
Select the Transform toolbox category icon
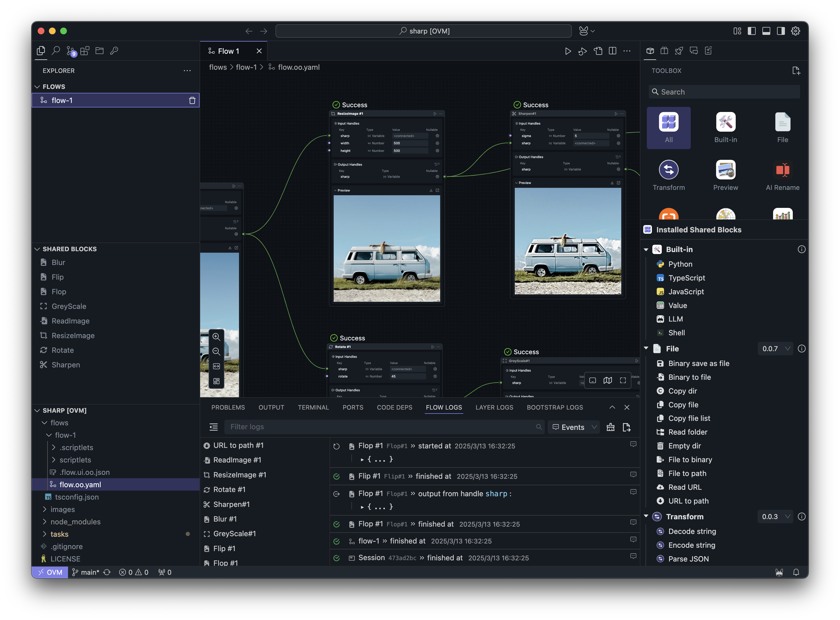(x=669, y=170)
